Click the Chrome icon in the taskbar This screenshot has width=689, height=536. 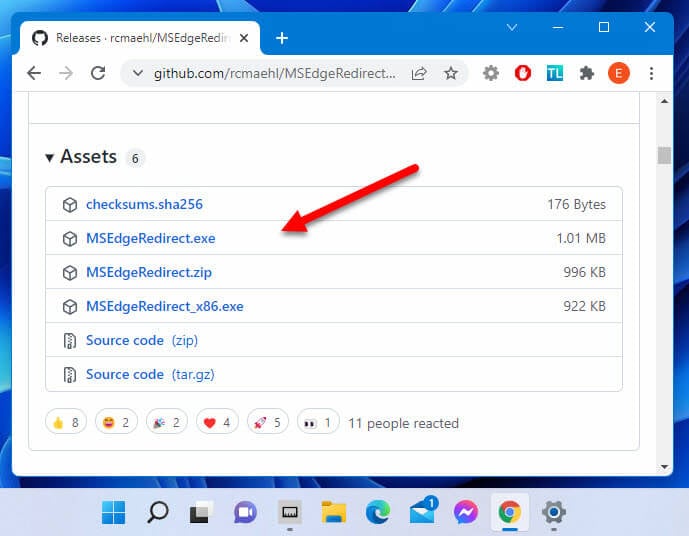point(510,512)
